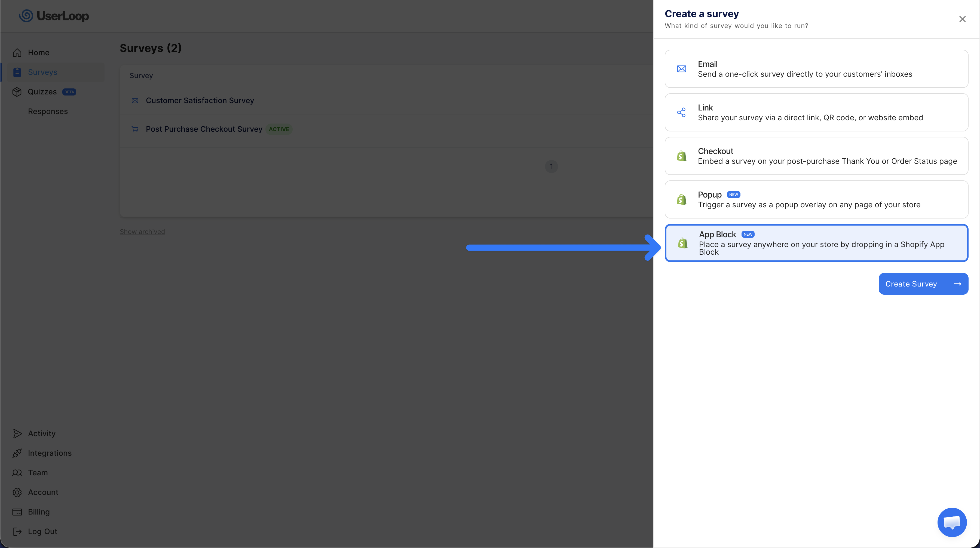Viewport: 980px width, 548px height.
Task: Click the Create Survey button
Action: click(x=923, y=284)
